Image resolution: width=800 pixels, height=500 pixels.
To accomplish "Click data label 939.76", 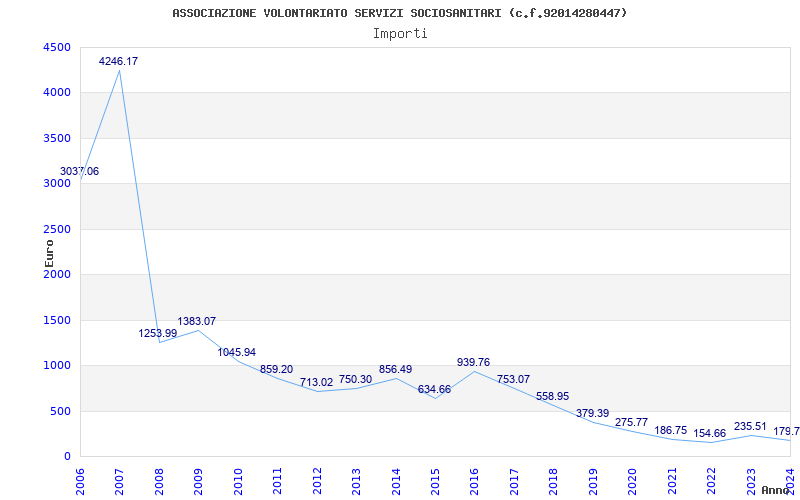I will [x=473, y=362].
